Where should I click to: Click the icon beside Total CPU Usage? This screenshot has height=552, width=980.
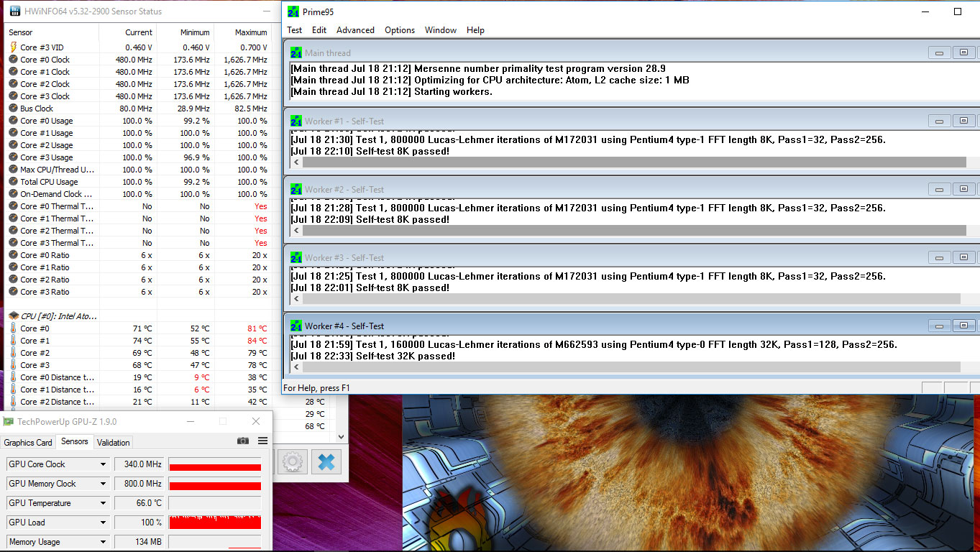pos(13,182)
